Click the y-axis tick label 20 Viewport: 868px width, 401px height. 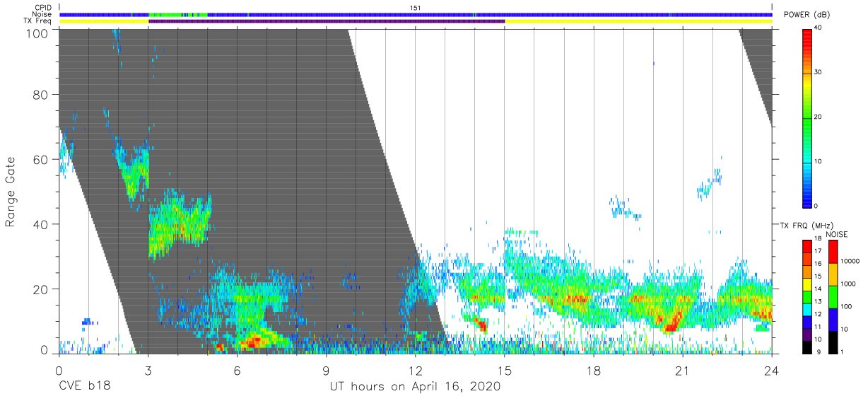click(41, 289)
